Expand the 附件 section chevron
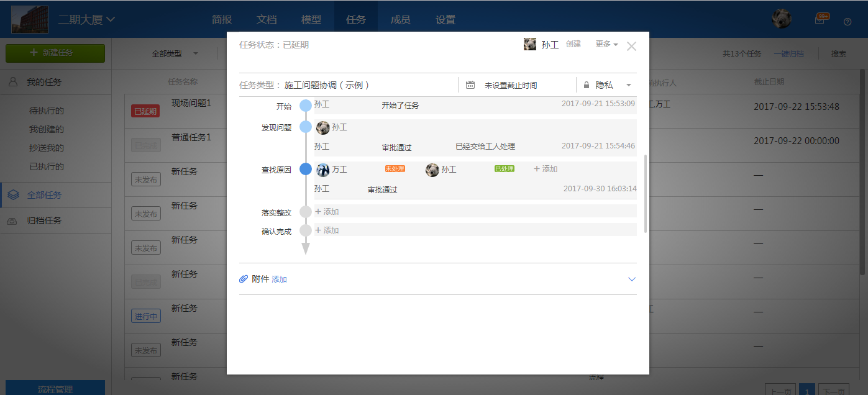 [632, 279]
